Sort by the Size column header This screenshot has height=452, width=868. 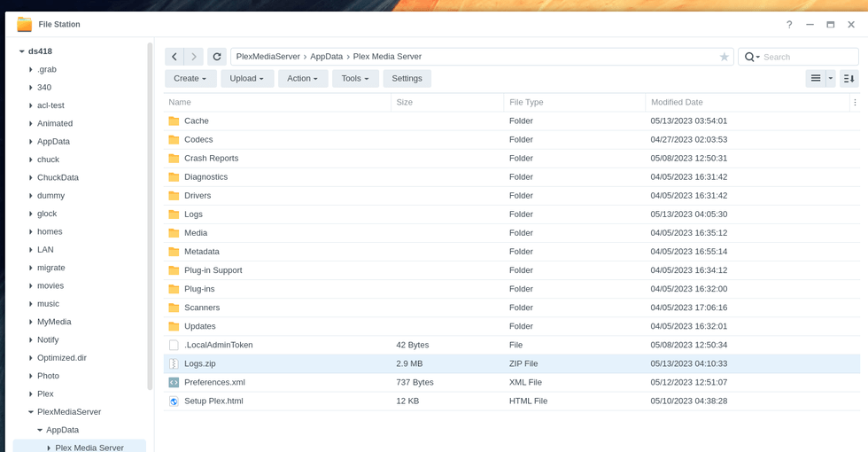447,103
